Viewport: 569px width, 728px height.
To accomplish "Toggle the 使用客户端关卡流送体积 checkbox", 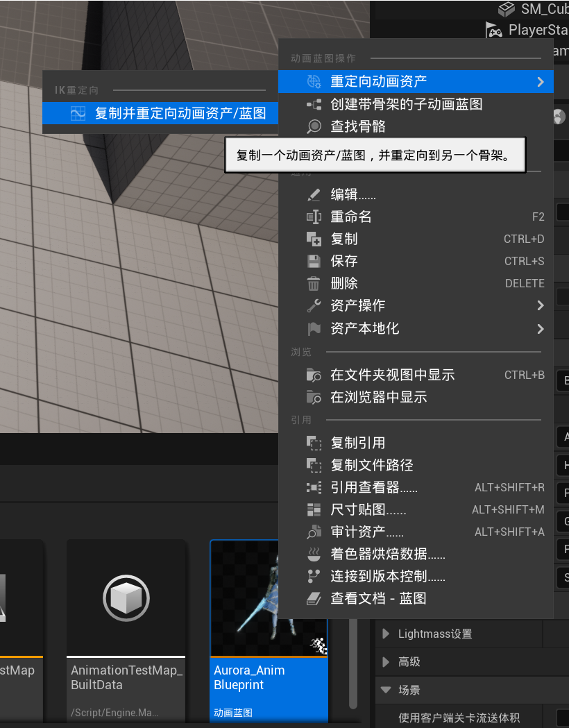I will [563, 718].
